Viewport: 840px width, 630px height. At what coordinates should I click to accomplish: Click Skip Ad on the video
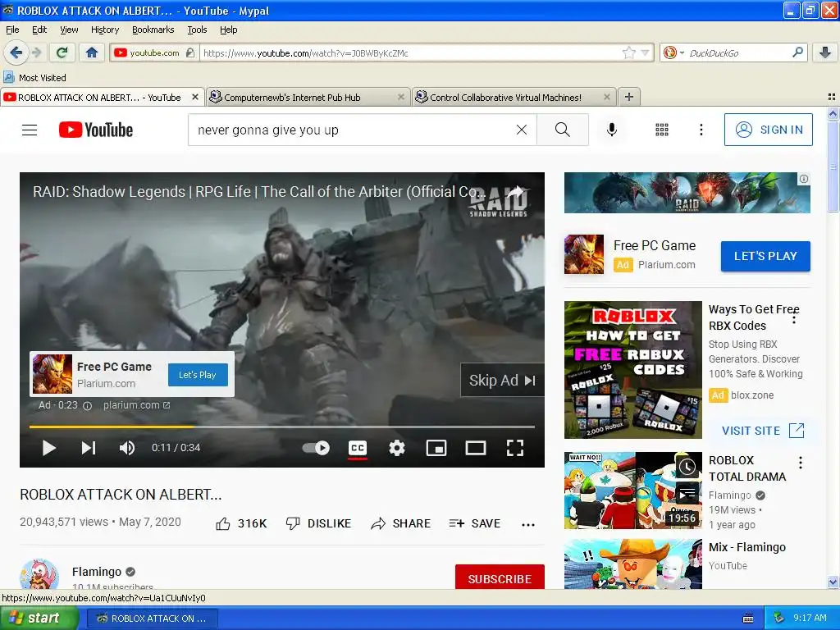502,381
